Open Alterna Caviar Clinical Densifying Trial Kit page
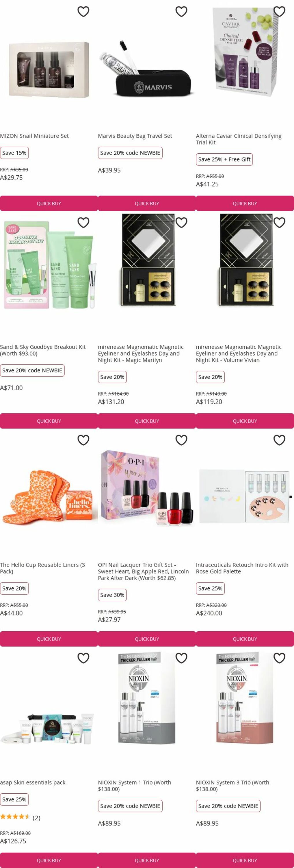The width and height of the screenshot is (294, 868). (239, 139)
